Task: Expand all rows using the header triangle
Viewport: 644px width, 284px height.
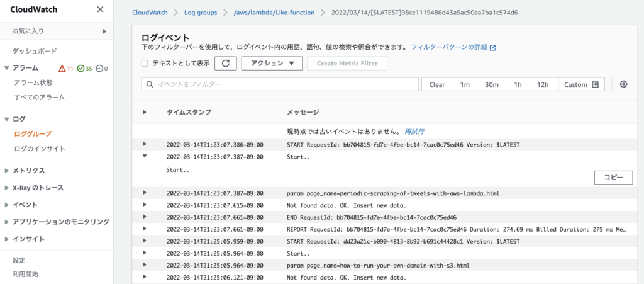Action: 145,112
